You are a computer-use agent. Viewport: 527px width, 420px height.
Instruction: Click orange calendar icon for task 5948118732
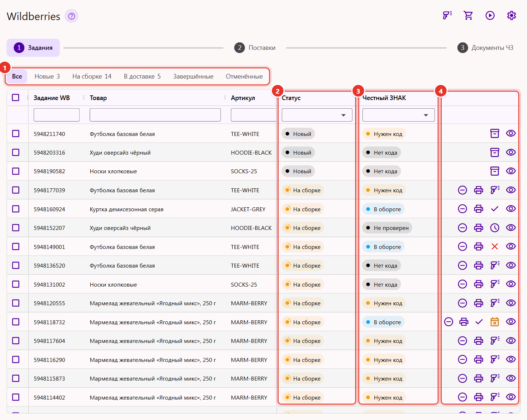(x=495, y=322)
